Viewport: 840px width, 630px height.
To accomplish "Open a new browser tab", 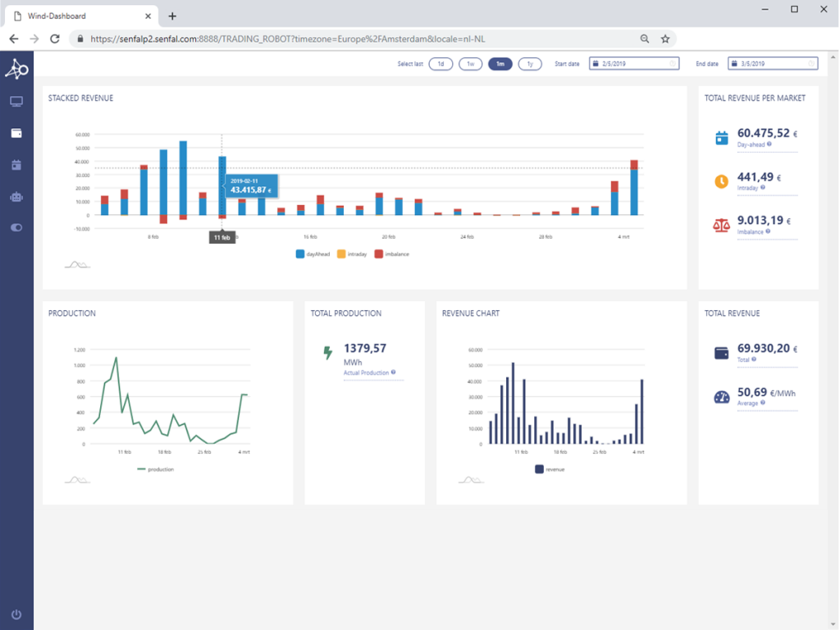I will (172, 16).
